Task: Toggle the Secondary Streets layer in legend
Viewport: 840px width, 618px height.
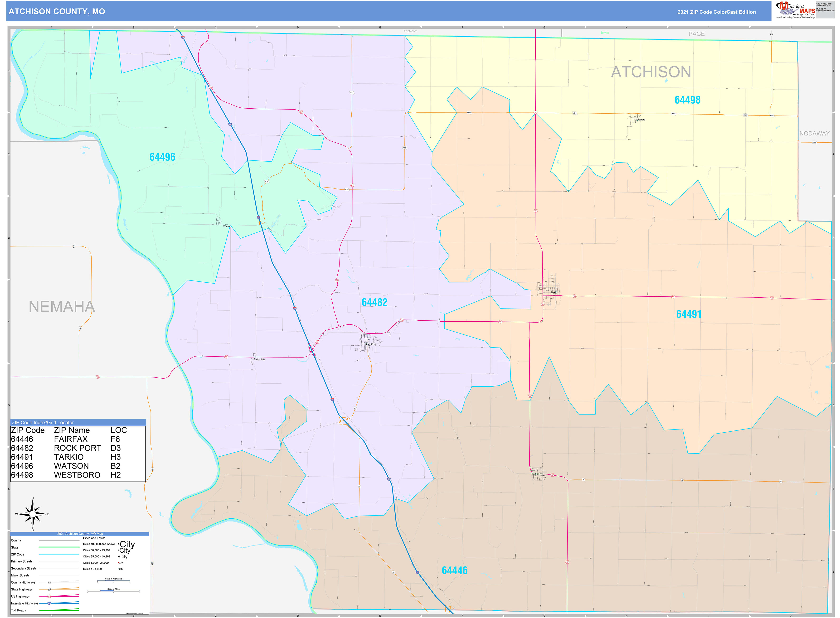Action: click(24, 568)
